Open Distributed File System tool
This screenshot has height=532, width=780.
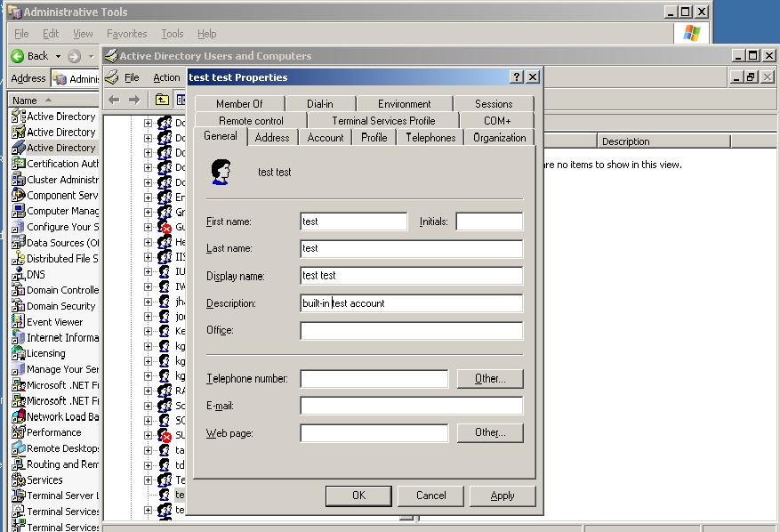point(55,259)
